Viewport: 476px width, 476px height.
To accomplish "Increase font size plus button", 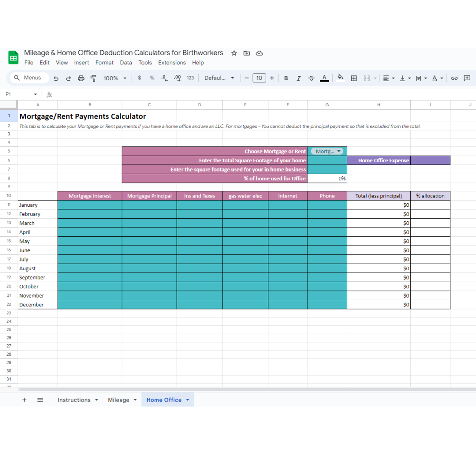I will pos(272,78).
